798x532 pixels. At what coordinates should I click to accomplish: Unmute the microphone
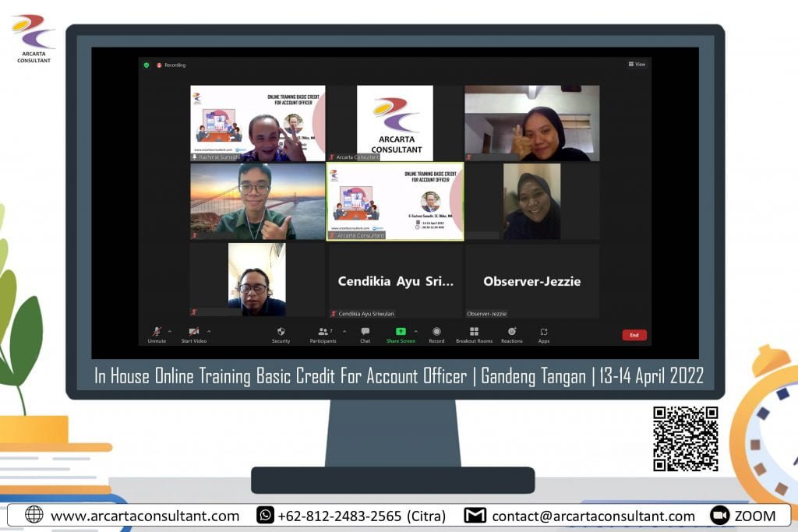click(157, 332)
